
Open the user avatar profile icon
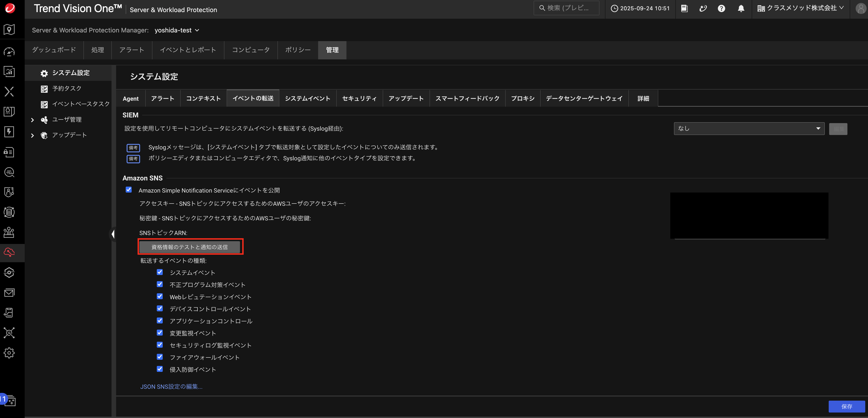pyautogui.click(x=861, y=8)
